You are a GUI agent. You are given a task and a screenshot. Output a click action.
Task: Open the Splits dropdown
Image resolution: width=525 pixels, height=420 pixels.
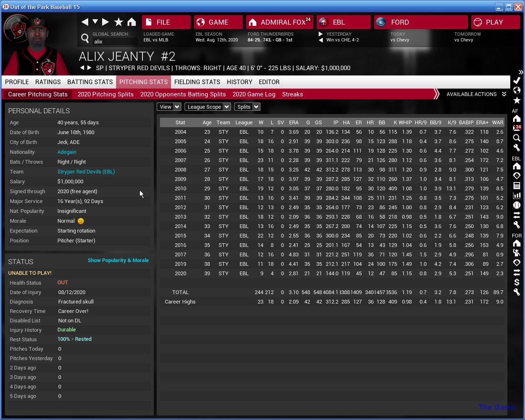[x=247, y=107]
